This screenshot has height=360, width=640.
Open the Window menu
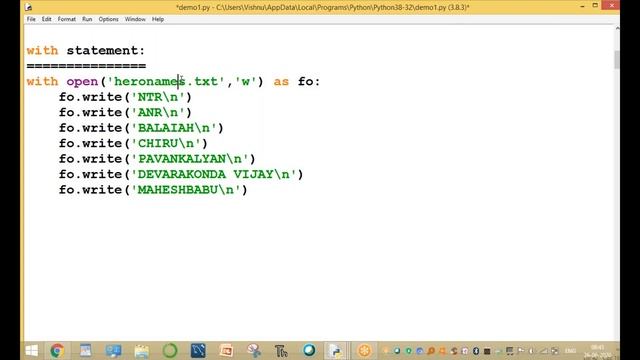pyautogui.click(x=135, y=19)
